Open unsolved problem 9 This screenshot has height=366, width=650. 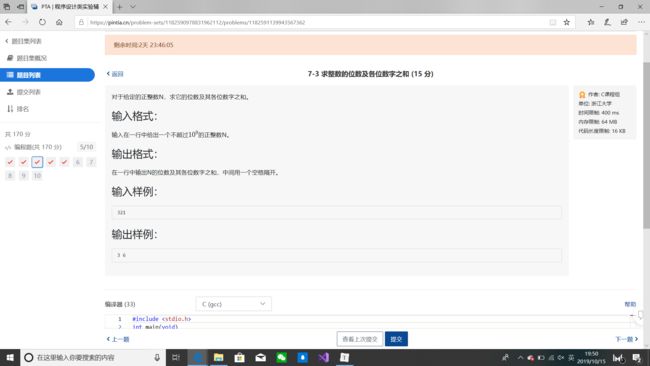pos(24,176)
